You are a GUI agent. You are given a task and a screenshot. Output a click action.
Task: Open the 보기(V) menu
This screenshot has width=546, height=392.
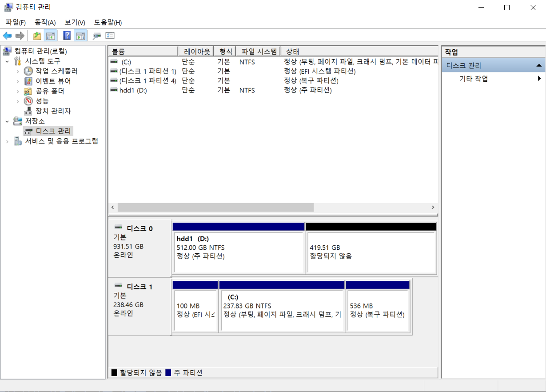[75, 22]
